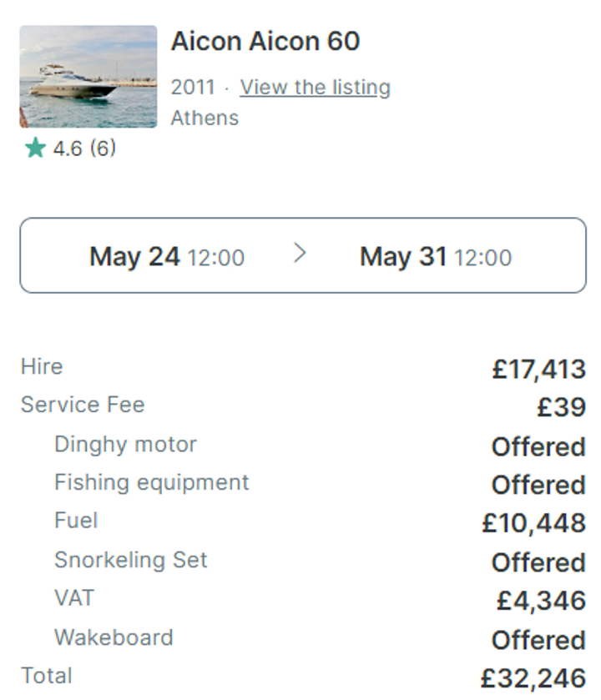Select the Wakeboard extra
This screenshot has height=700, width=601.
click(114, 637)
